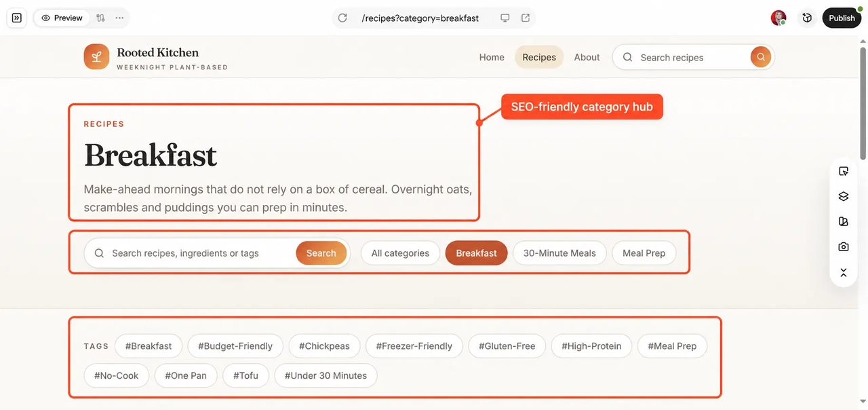
Task: Click the #High-Protein tag
Action: [591, 346]
